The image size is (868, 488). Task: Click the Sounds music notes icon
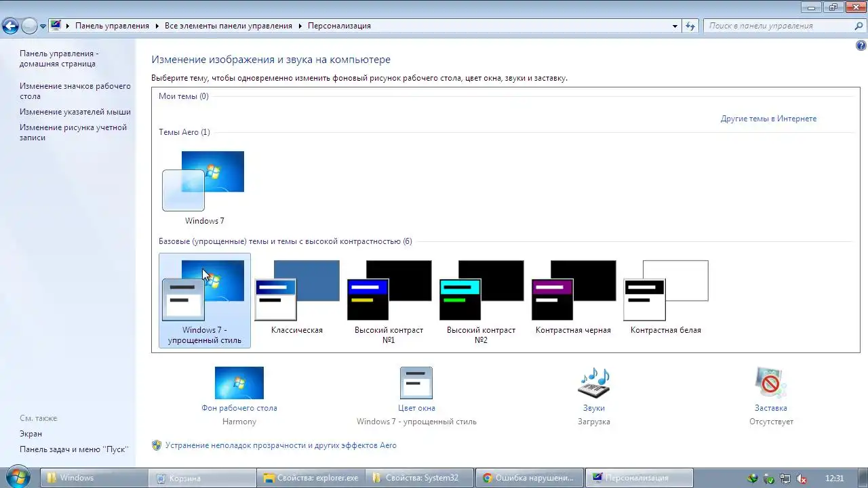coord(594,383)
